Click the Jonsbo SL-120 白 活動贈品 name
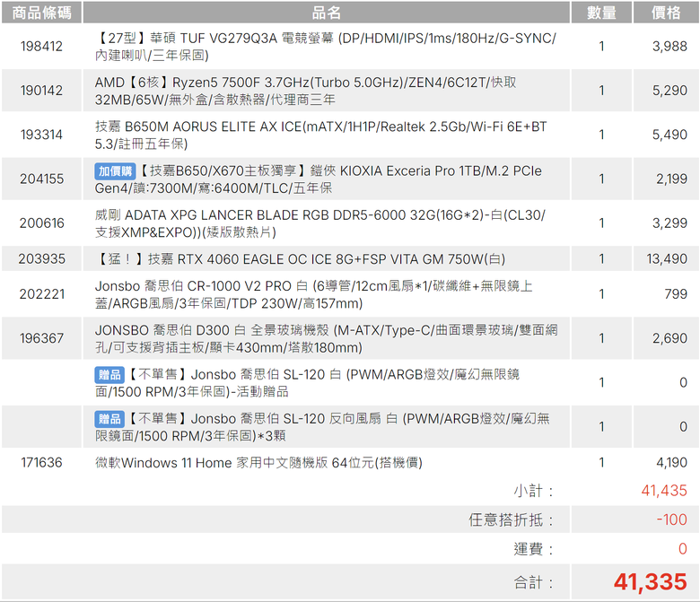This screenshot has width=700, height=602. click(x=307, y=382)
